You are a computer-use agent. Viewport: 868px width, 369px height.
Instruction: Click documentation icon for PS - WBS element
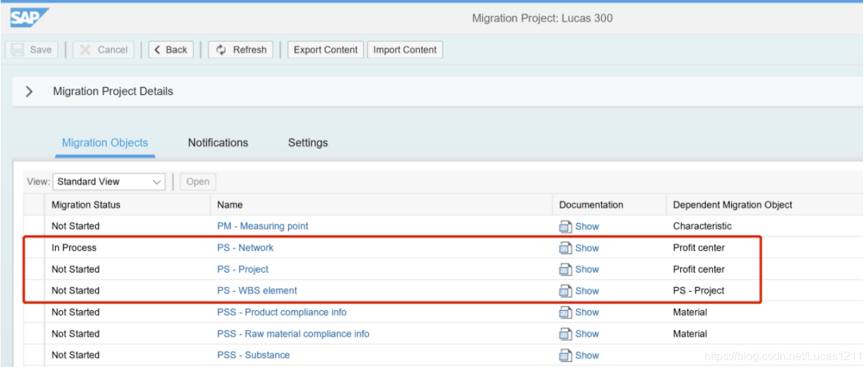(x=565, y=290)
